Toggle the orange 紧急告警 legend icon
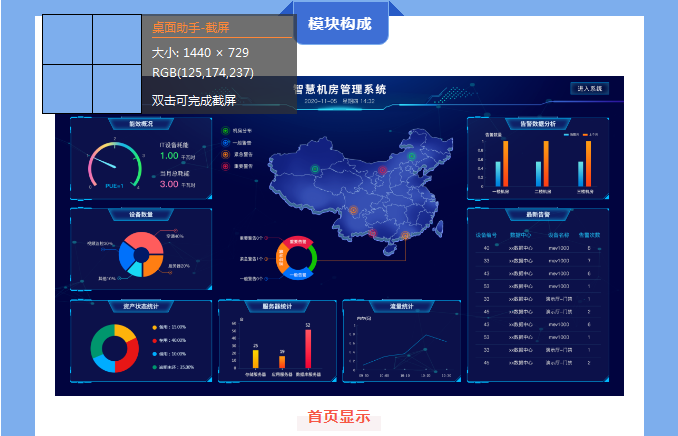 click(225, 155)
